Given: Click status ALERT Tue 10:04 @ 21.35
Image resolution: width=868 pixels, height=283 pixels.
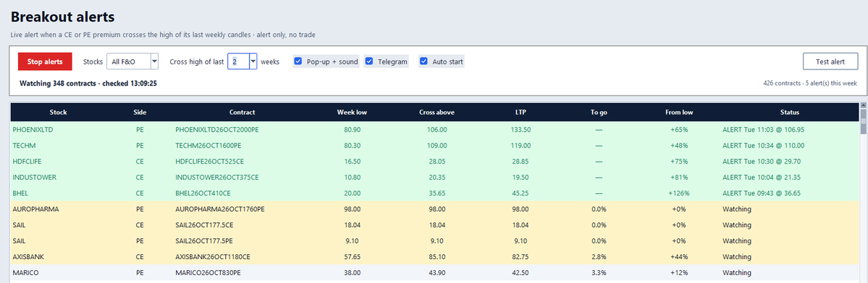Looking at the screenshot, I should point(761,178).
